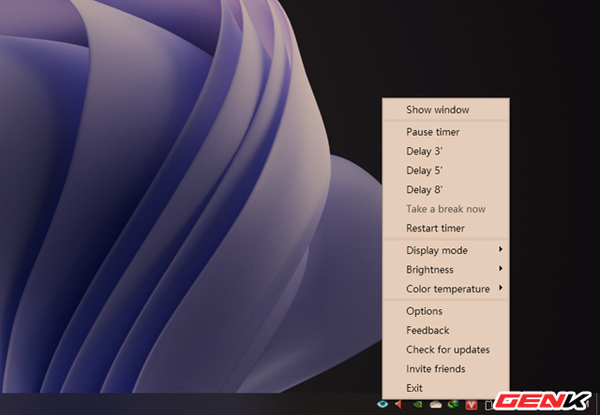Viewport: 600px width, 415px height.
Task: Click the Feedback menu entry
Action: pos(427,330)
